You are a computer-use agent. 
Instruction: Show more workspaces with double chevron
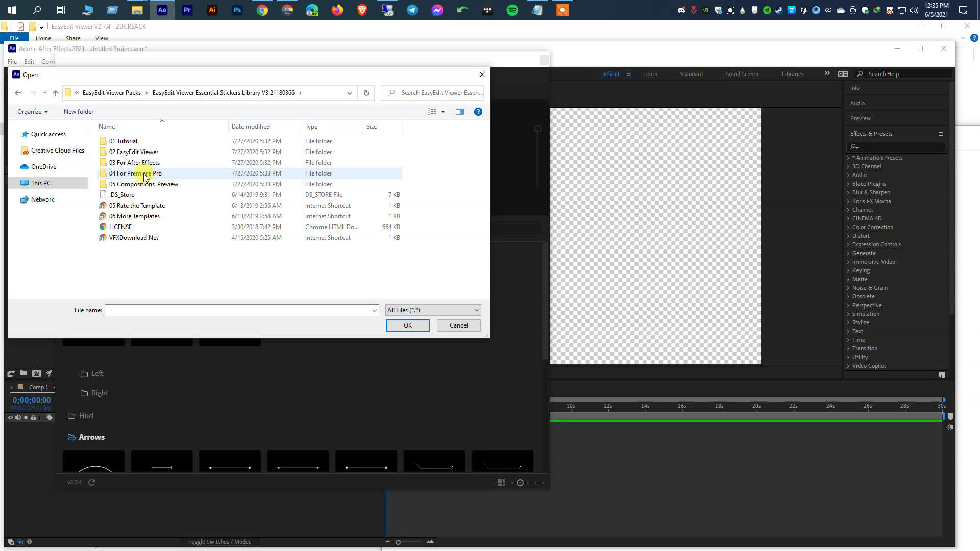point(827,73)
